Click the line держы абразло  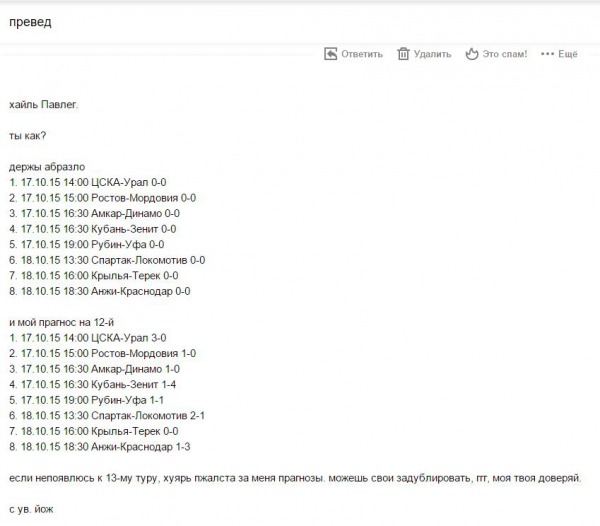(47, 167)
